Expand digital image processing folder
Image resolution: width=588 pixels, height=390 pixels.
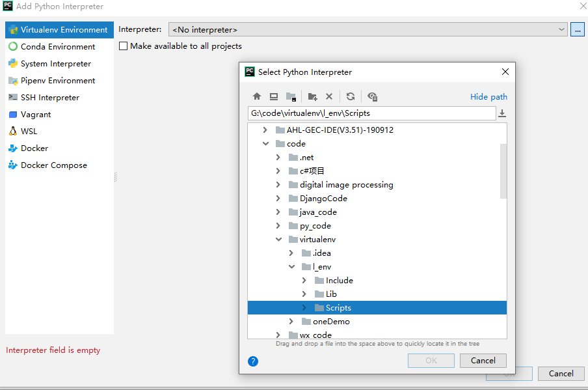point(278,185)
